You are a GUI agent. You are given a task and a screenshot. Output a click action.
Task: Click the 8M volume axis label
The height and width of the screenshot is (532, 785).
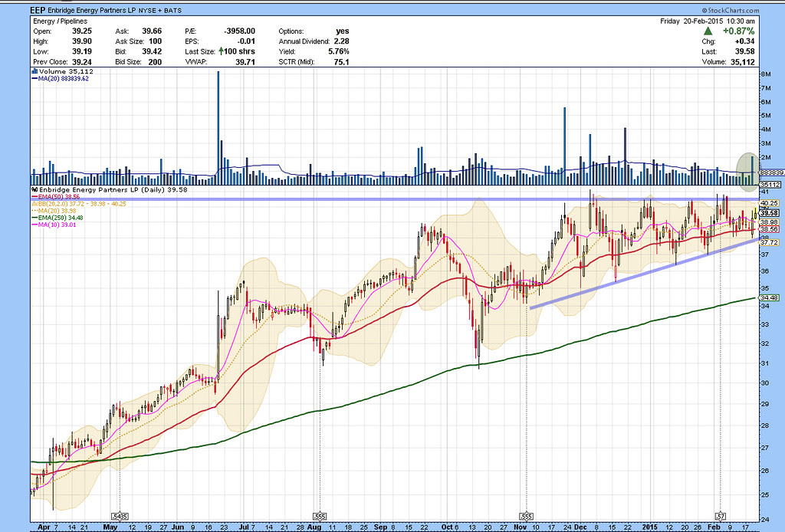[766, 74]
